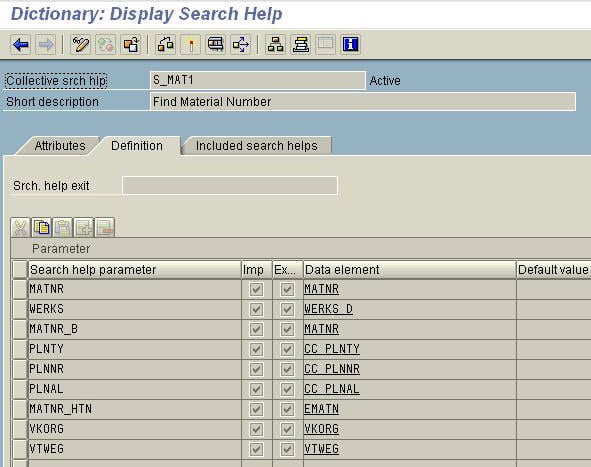Click the MATNR_B parameter cell
Image resolution: width=591 pixels, height=467 pixels.
[x=135, y=329]
